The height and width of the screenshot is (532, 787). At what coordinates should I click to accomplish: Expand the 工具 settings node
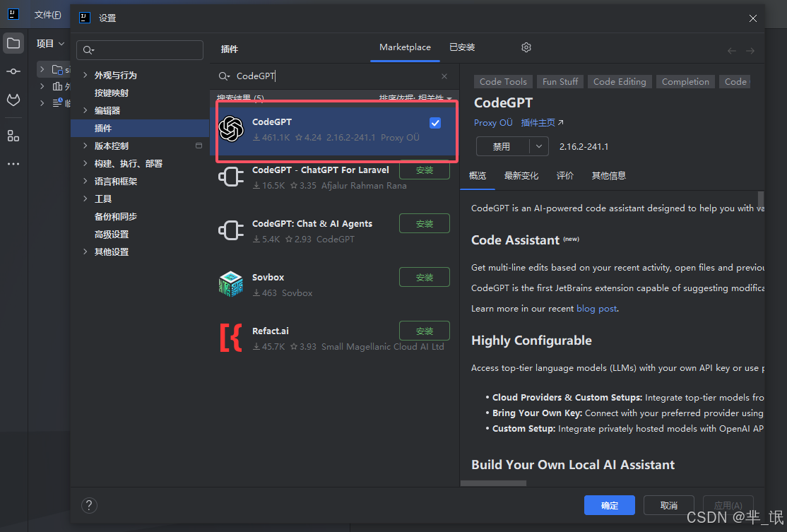coord(85,199)
